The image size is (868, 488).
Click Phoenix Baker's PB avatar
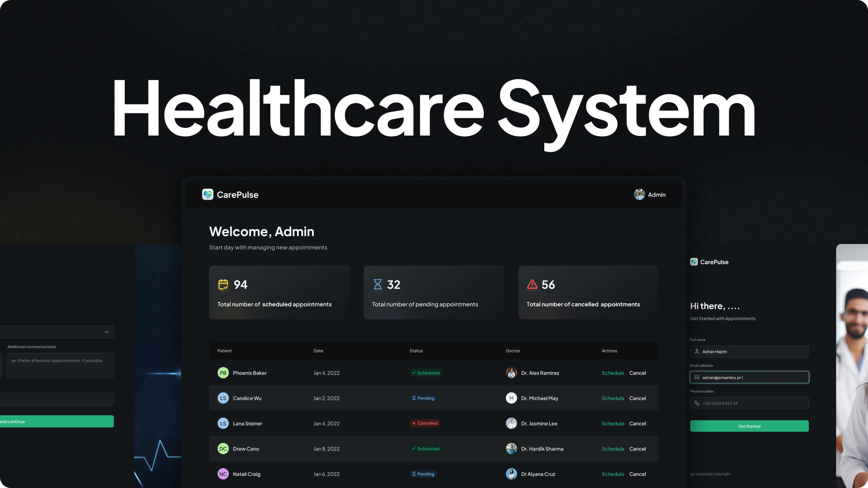(223, 373)
